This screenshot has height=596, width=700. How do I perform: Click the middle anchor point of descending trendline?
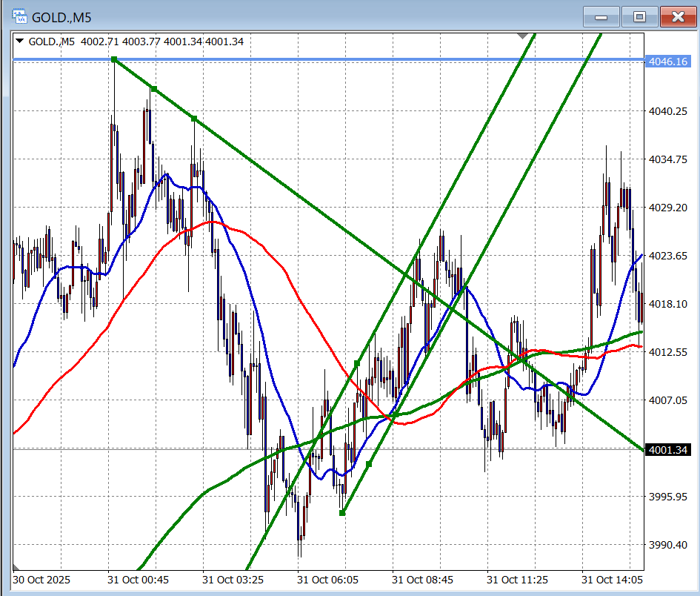153,89
